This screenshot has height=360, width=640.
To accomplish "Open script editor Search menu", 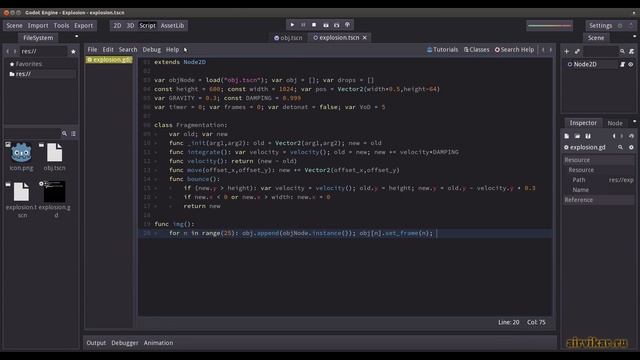I will (x=128, y=49).
